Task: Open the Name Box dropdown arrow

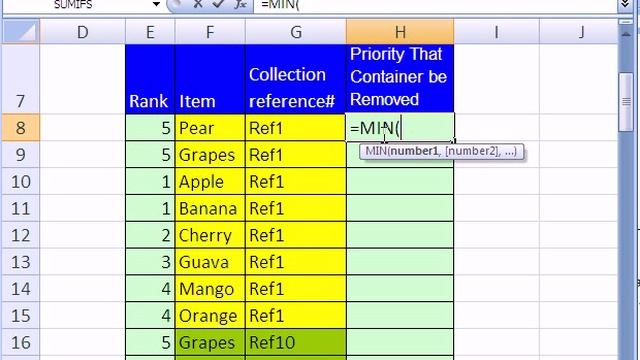Action: click(156, 4)
